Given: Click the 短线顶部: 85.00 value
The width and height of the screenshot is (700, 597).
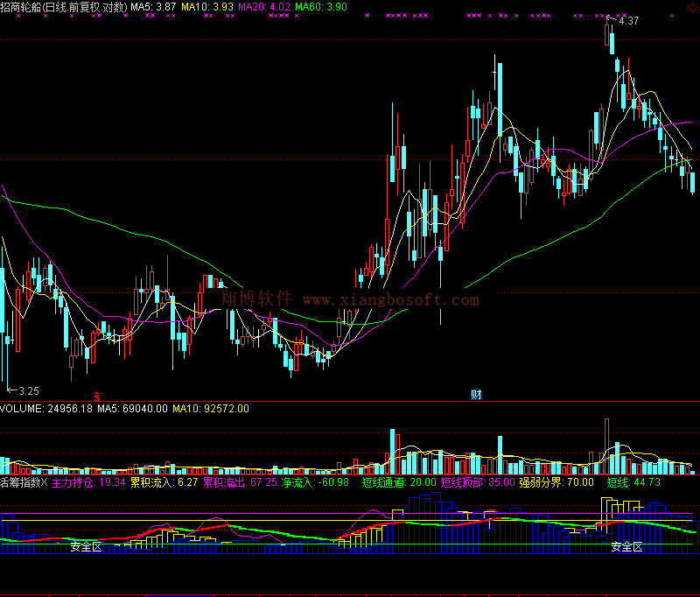Looking at the screenshot, I should (x=478, y=482).
